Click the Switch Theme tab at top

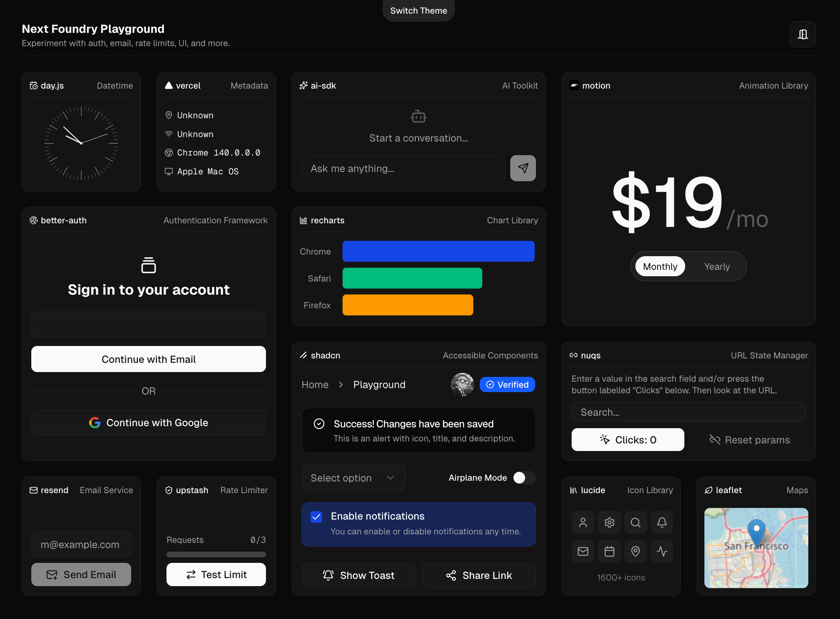pyautogui.click(x=418, y=11)
